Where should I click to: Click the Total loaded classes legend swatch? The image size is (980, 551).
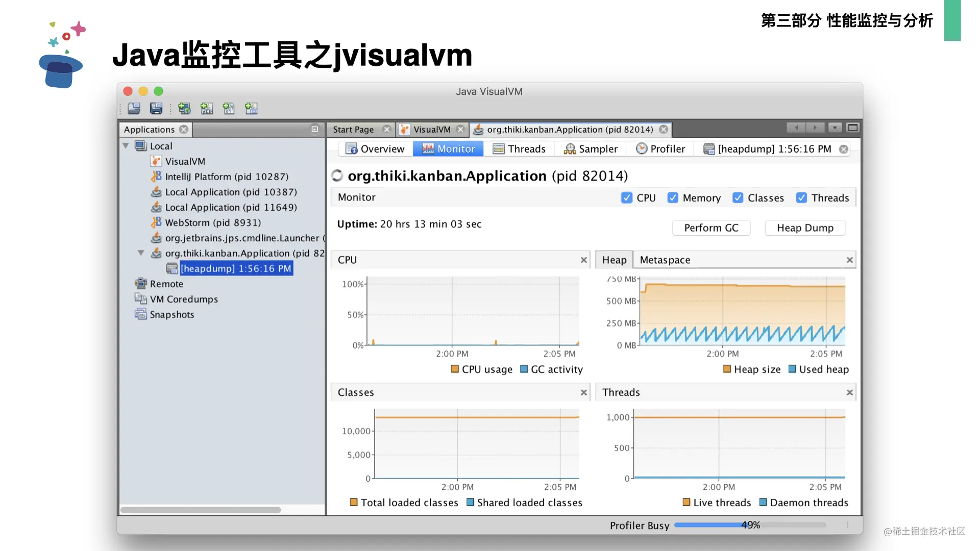(354, 502)
